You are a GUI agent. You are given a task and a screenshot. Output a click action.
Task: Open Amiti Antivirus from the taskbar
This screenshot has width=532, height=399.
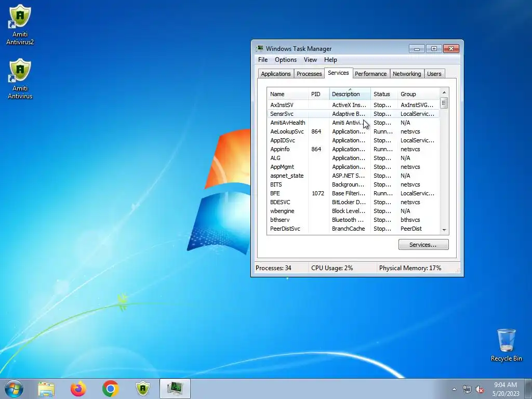coord(142,389)
